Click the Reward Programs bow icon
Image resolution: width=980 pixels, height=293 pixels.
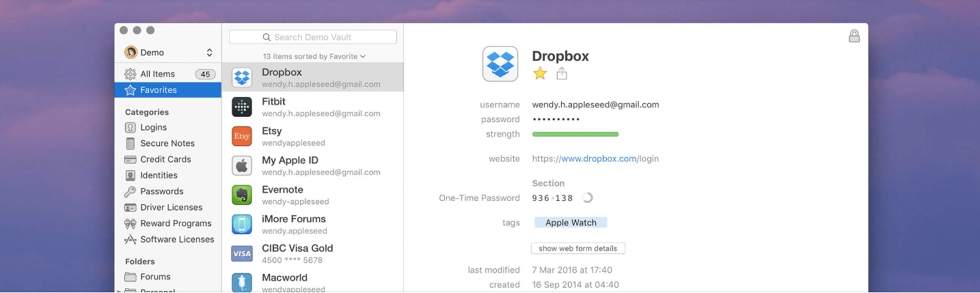coord(131,223)
